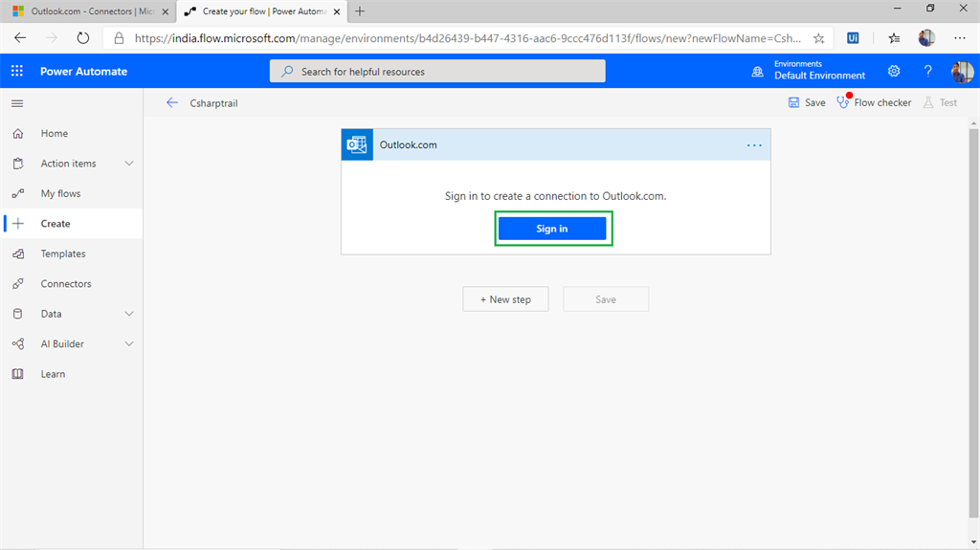
Task: Click the UiPath extension icon
Action: pos(853,38)
